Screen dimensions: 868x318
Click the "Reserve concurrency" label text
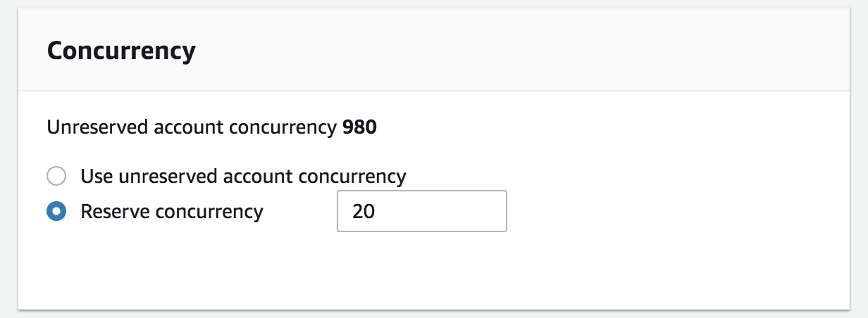(172, 212)
